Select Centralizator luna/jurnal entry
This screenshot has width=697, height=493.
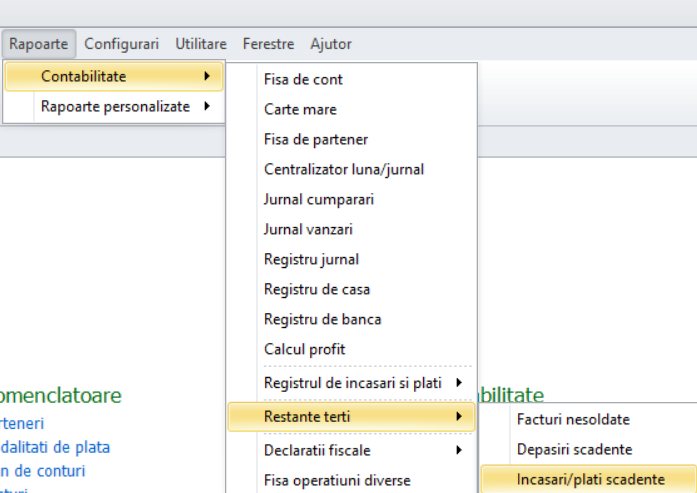(344, 169)
